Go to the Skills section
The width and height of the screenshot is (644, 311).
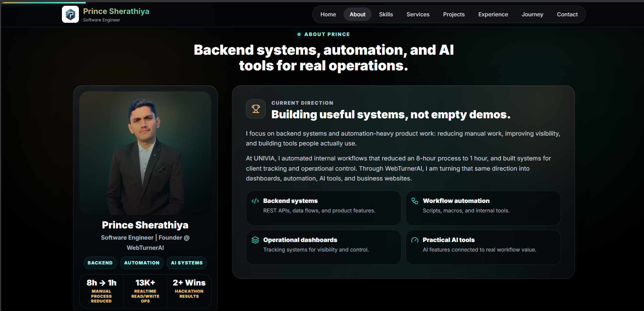click(386, 14)
